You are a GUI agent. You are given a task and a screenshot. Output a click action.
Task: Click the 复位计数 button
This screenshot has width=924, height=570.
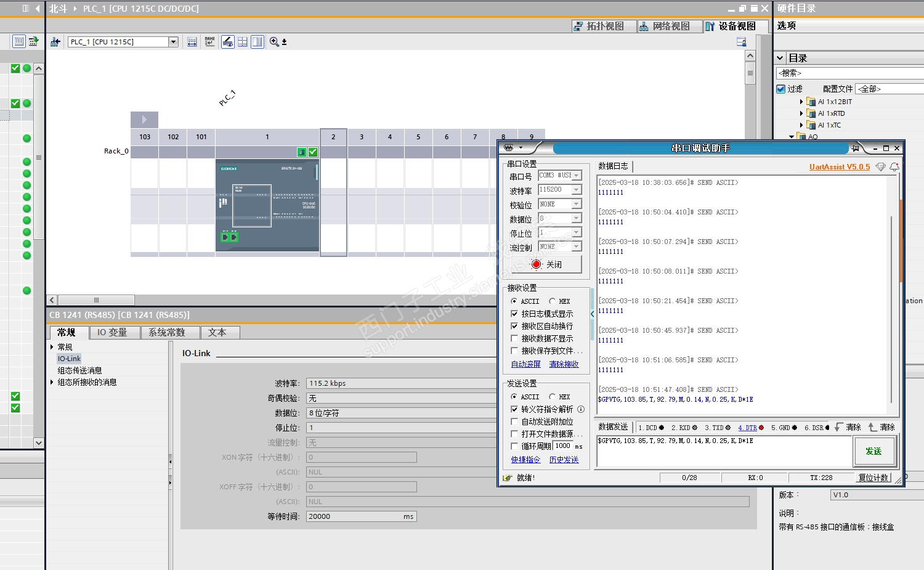[x=873, y=478]
